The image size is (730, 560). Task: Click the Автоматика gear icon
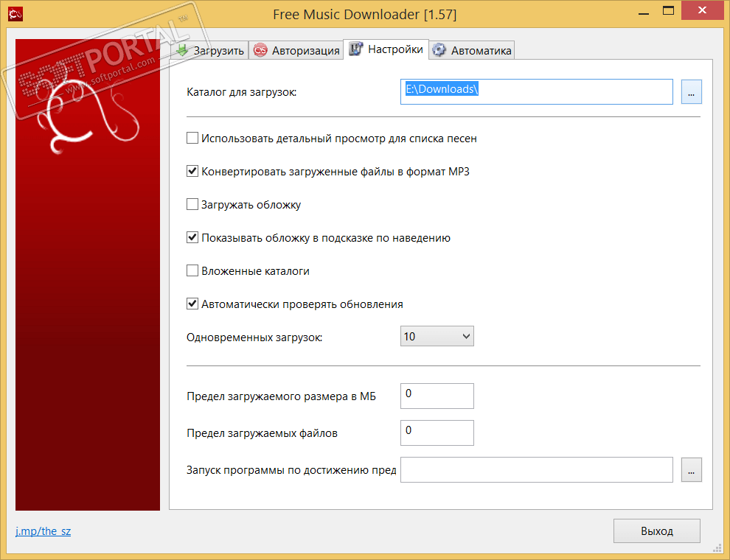[439, 50]
